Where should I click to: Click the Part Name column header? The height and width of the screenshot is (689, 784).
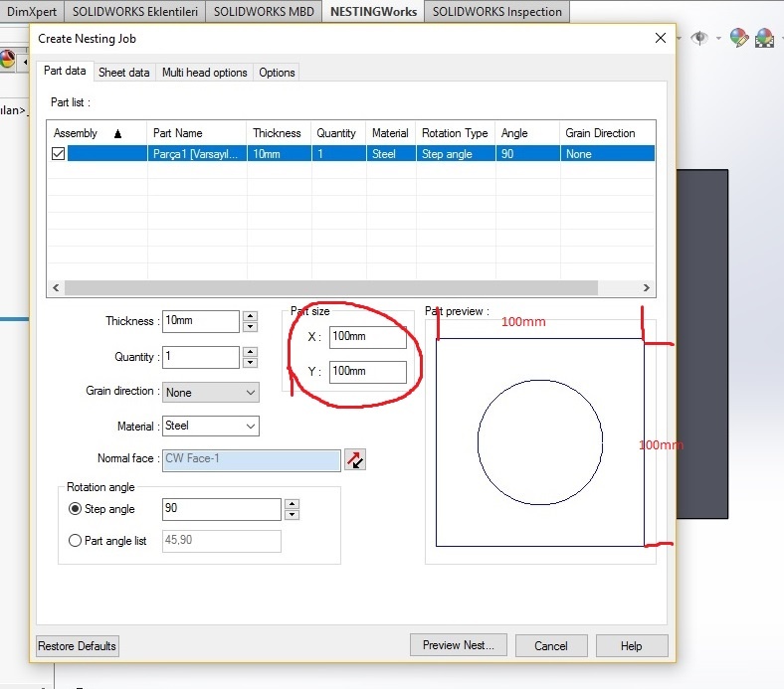click(197, 133)
